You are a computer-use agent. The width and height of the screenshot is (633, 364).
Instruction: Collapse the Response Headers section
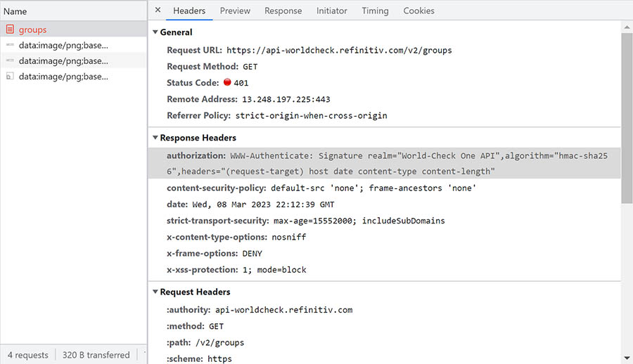pyautogui.click(x=155, y=138)
